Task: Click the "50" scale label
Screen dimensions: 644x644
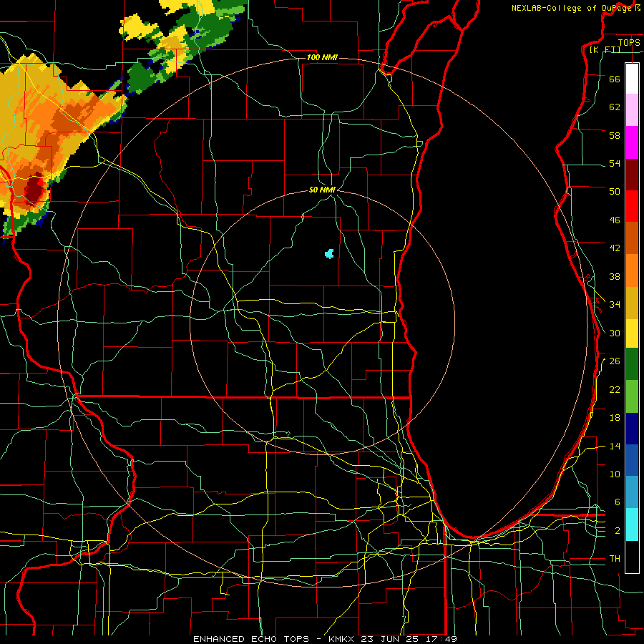Action: (615, 191)
